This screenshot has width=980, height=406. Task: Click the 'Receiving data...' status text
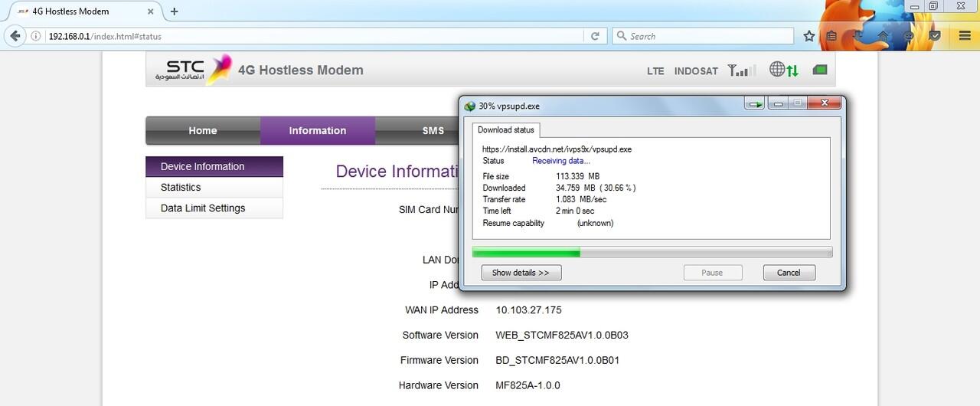(x=561, y=161)
